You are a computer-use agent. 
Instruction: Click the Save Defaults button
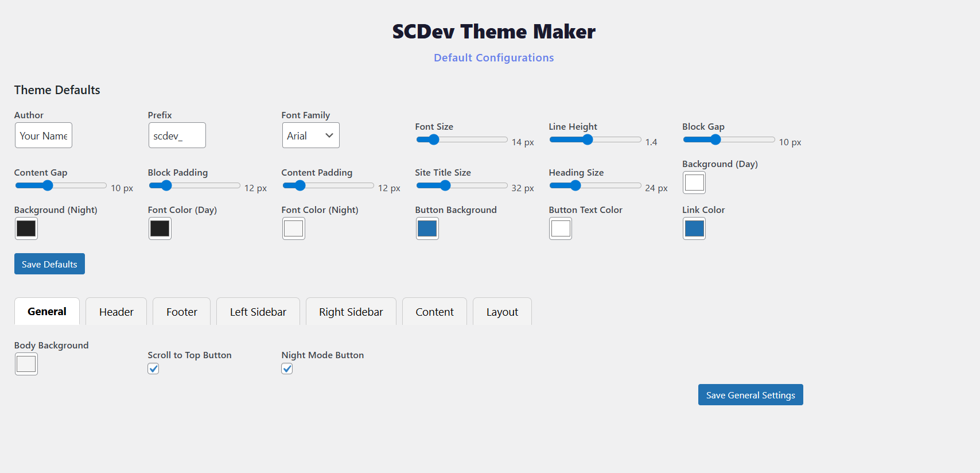click(49, 264)
